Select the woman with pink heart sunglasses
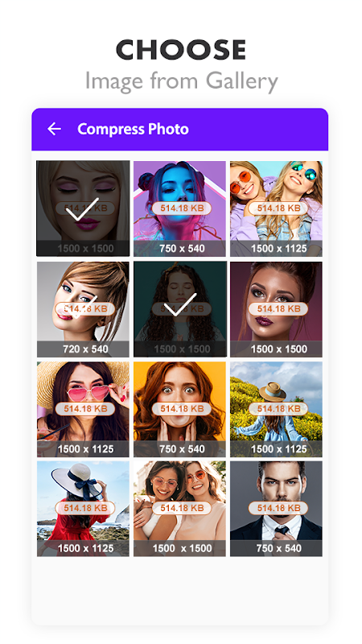 coord(83,409)
